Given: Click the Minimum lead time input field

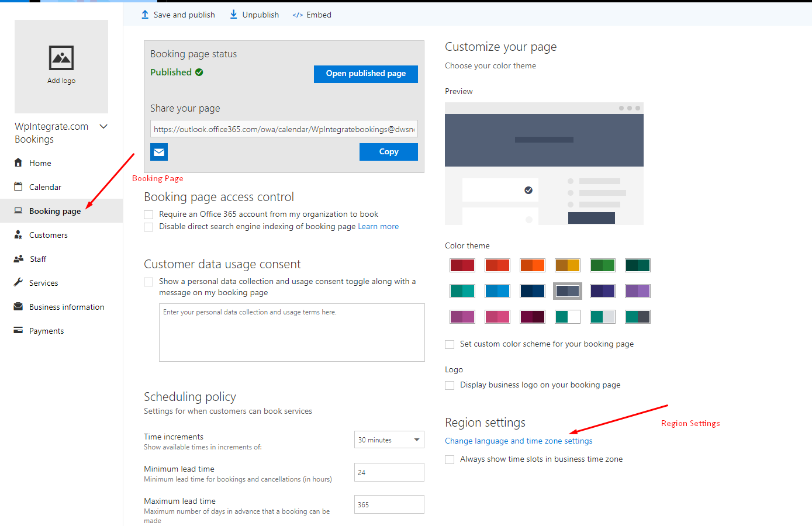Looking at the screenshot, I should coord(389,472).
